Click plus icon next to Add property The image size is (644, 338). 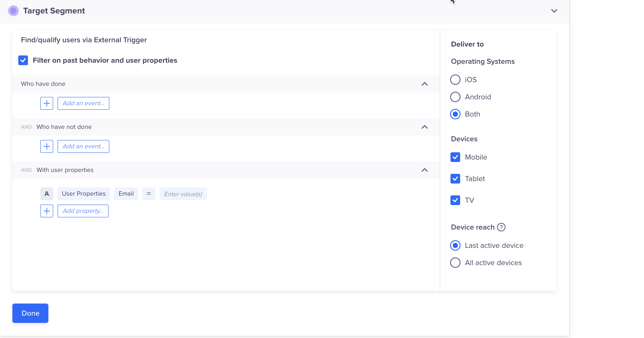(x=47, y=211)
